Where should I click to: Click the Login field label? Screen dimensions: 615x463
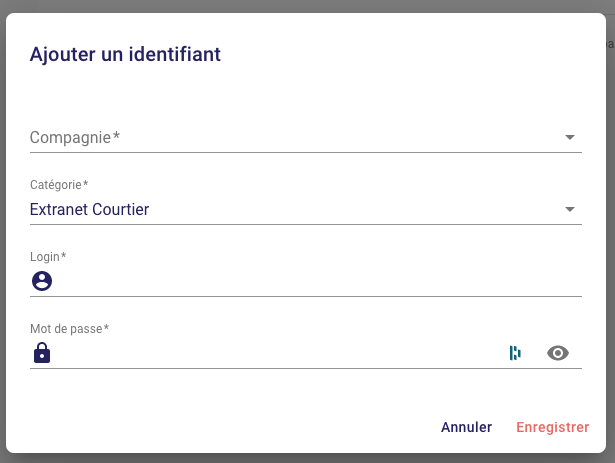[48, 257]
